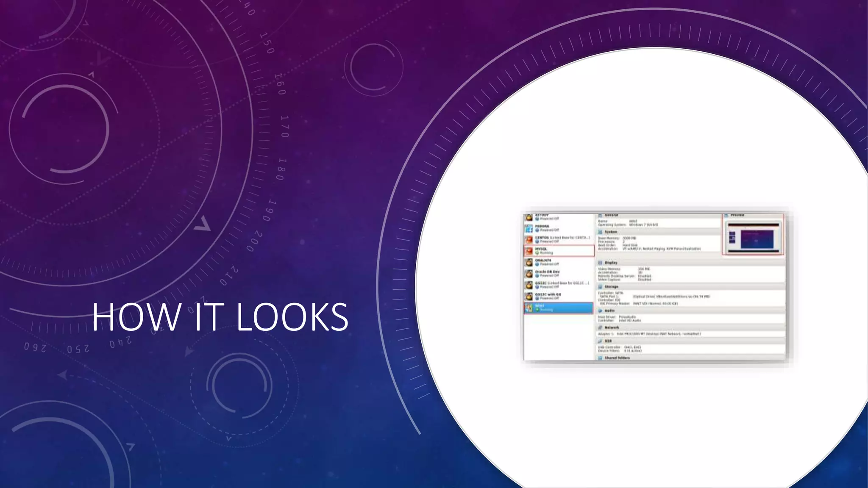Click the Display section monitor icon
Viewport: 868px width, 488px height.
[x=600, y=263]
